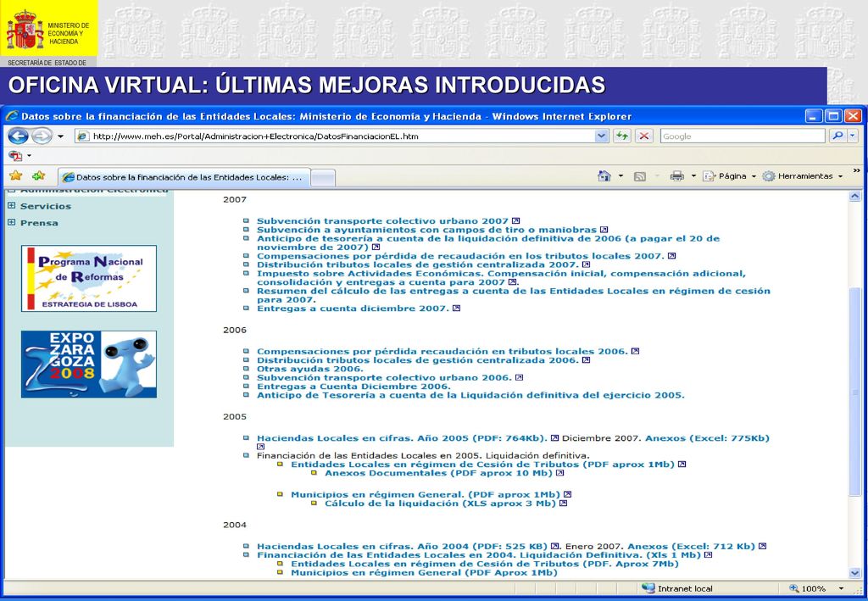The width and height of the screenshot is (868, 601).
Task: Click the magnifier Search button
Action: (x=837, y=136)
